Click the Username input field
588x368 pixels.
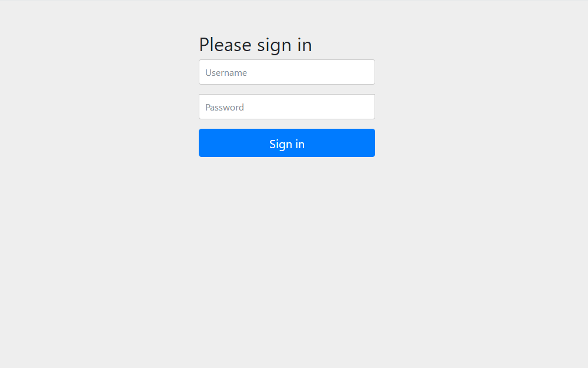[287, 72]
